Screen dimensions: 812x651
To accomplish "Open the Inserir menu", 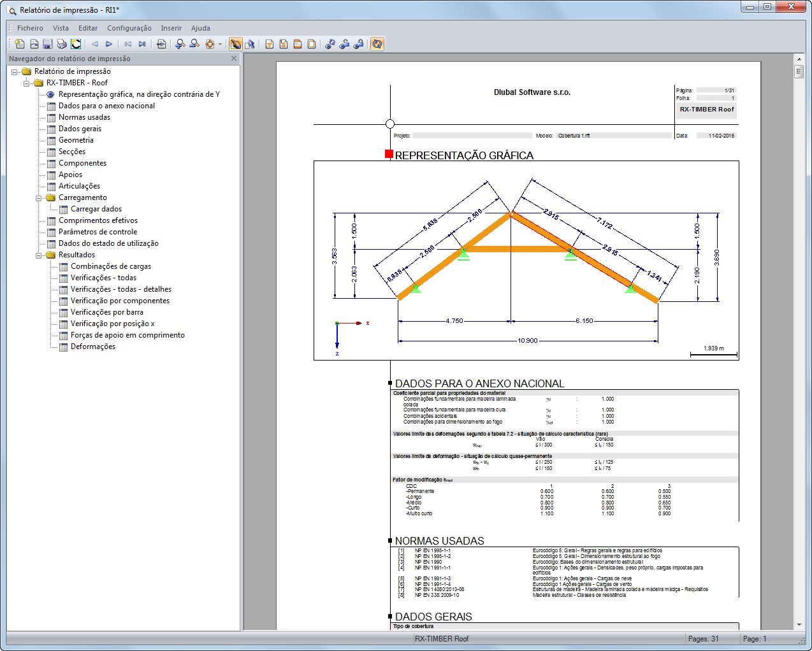I will 171,28.
